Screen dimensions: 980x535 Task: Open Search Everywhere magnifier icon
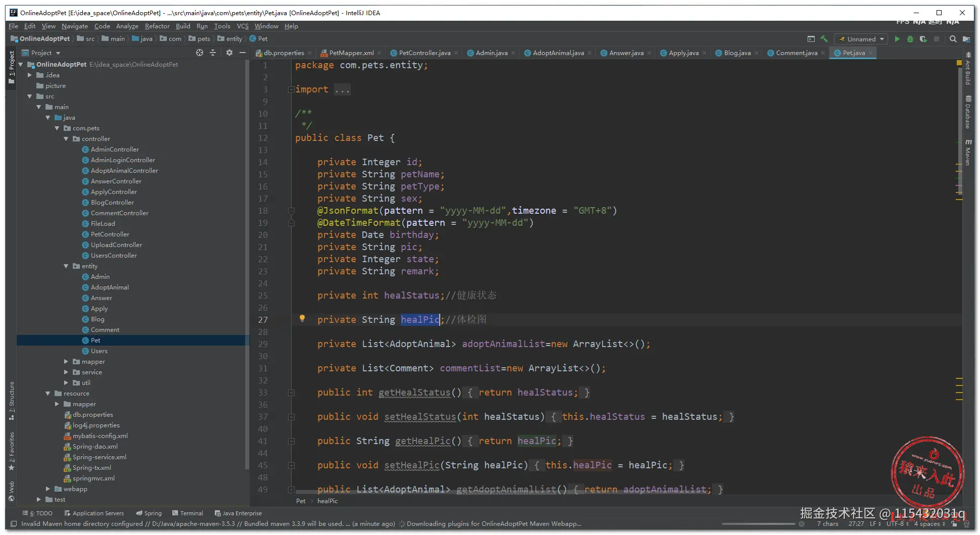(x=953, y=39)
